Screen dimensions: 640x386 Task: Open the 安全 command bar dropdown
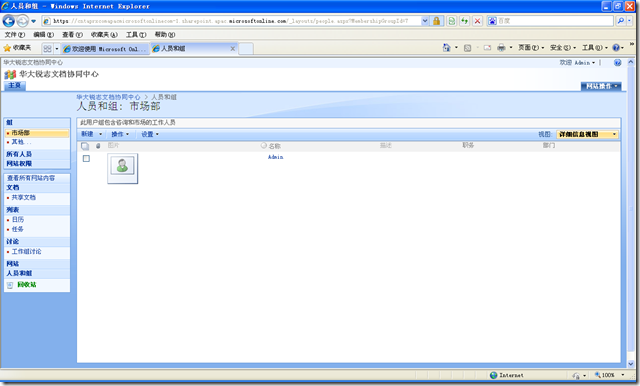point(563,48)
